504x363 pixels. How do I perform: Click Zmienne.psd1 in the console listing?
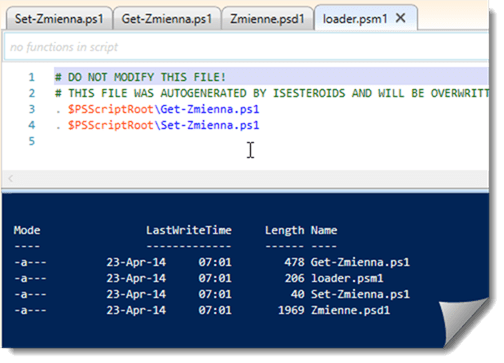pyautogui.click(x=350, y=310)
